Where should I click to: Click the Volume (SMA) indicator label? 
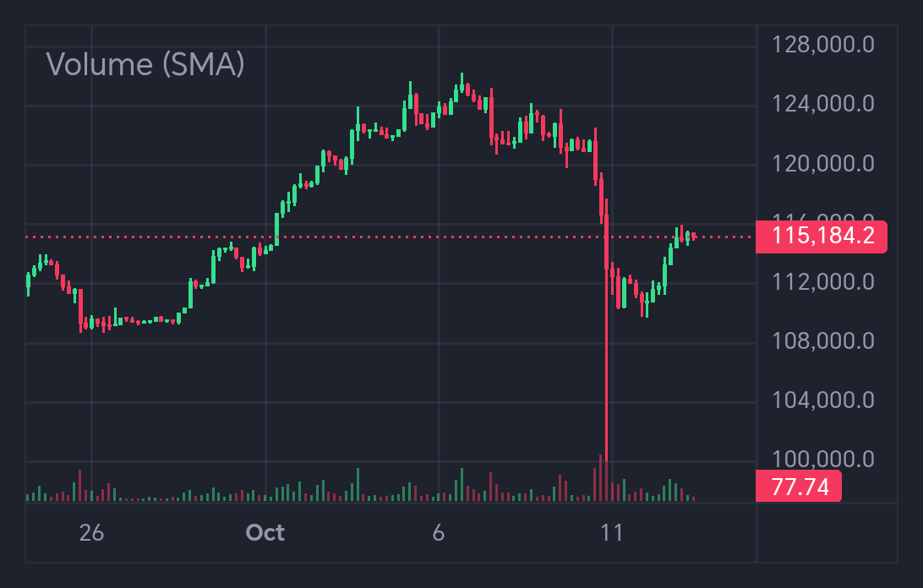point(145,64)
